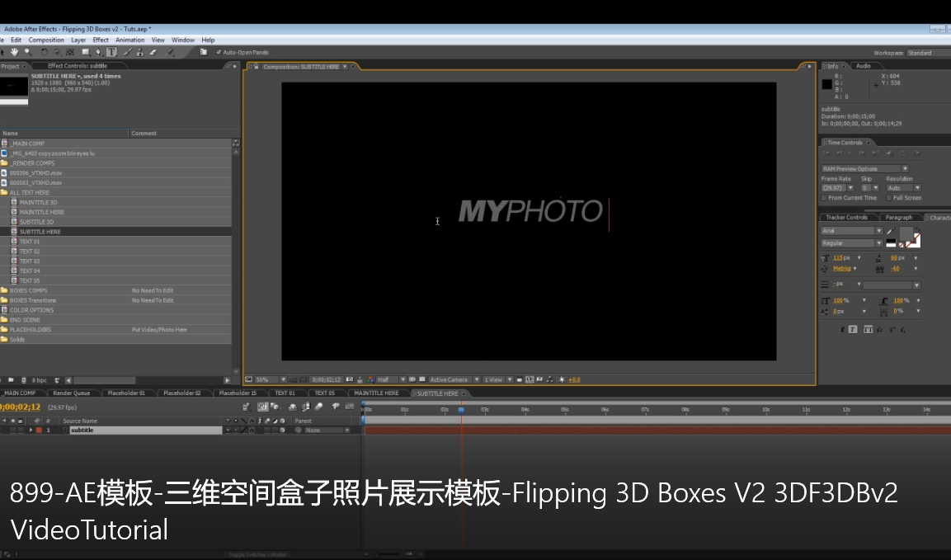Select the Zoom magnifier tool
The width and height of the screenshot is (951, 560).
pos(28,52)
